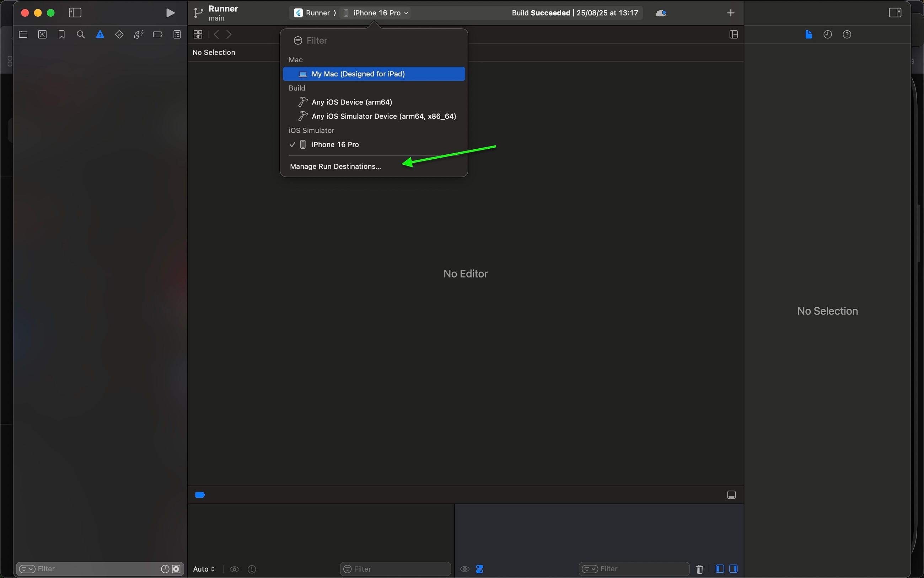Image resolution: width=924 pixels, height=578 pixels.
Task: Open the Find navigator magnifier icon
Action: [x=81, y=35]
